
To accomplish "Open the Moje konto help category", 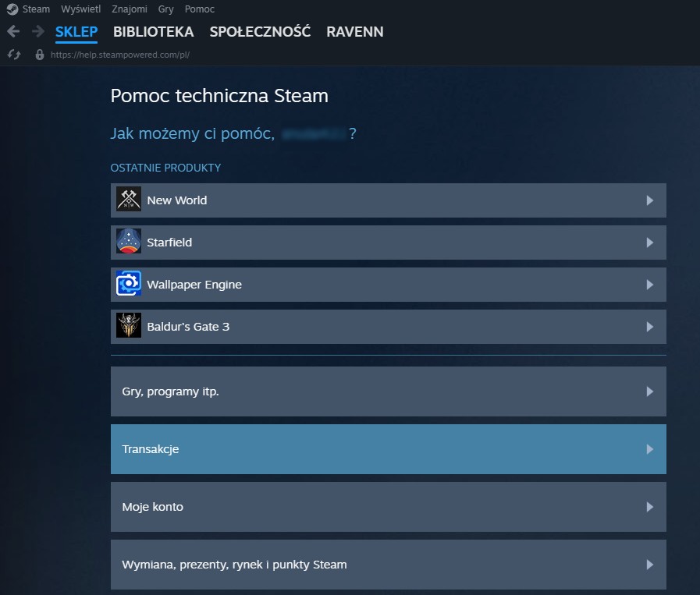I will point(389,507).
